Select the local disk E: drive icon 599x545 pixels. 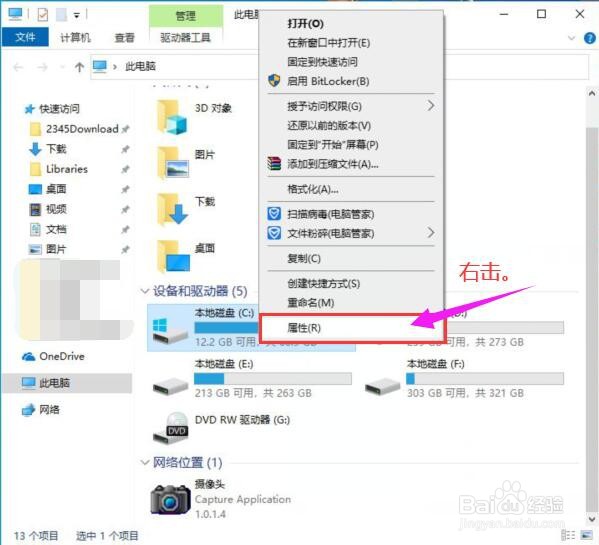tap(170, 386)
